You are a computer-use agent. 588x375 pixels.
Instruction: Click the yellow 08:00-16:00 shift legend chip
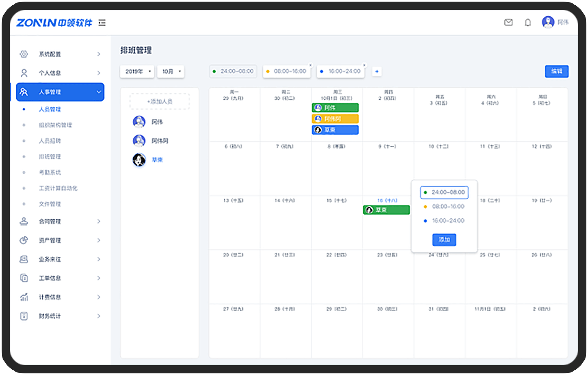pyautogui.click(x=286, y=71)
